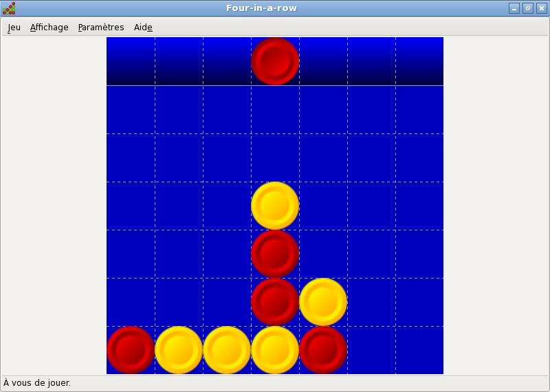Click drop slot above the second-row yellow piece's column
The height and width of the screenshot is (392, 550).
(x=323, y=61)
